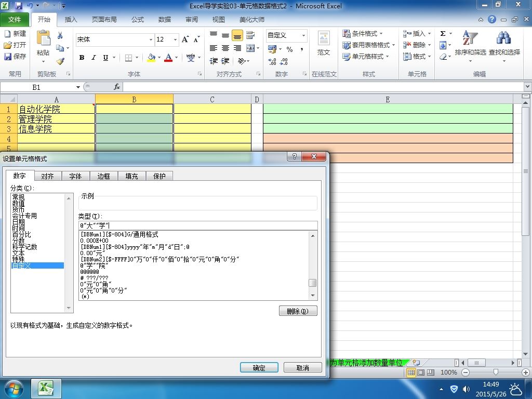Screen dimensions: 532x399
Task: Switch to Normal view in status bar
Action: [x=411, y=373]
